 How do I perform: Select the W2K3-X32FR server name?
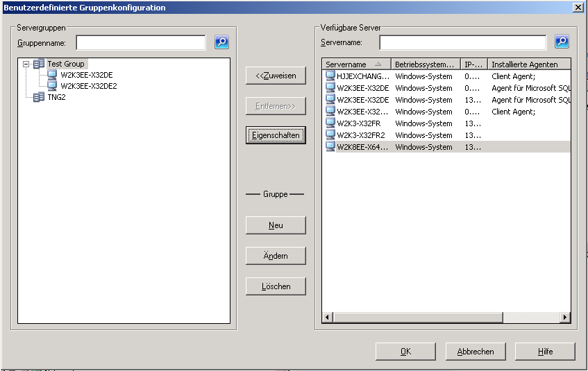pyautogui.click(x=358, y=123)
